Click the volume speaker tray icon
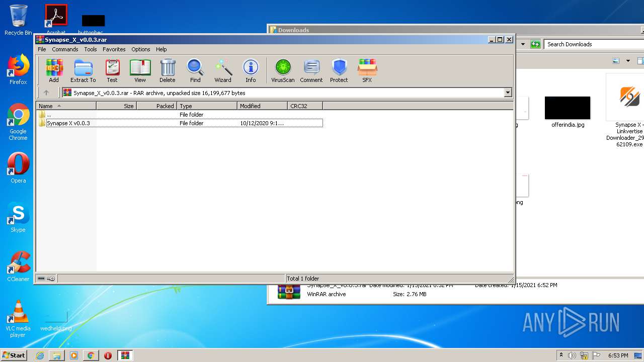The height and width of the screenshot is (362, 644). pyautogui.click(x=572, y=355)
